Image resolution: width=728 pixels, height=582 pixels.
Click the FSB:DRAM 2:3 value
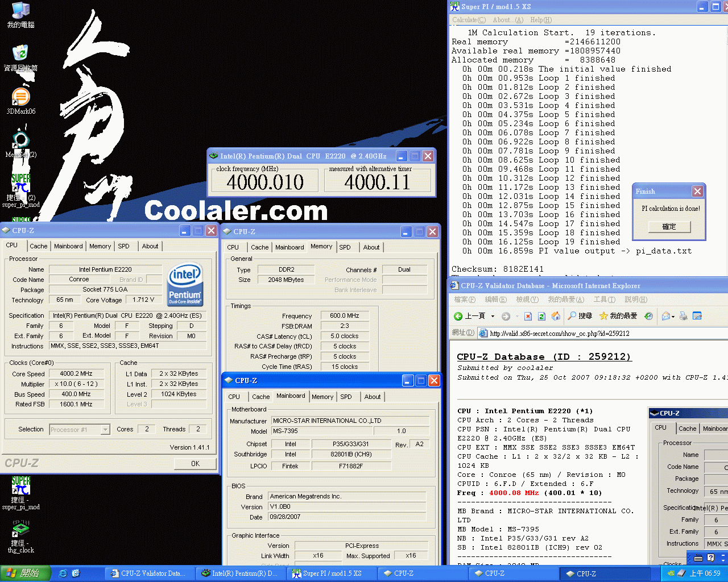pos(345,326)
